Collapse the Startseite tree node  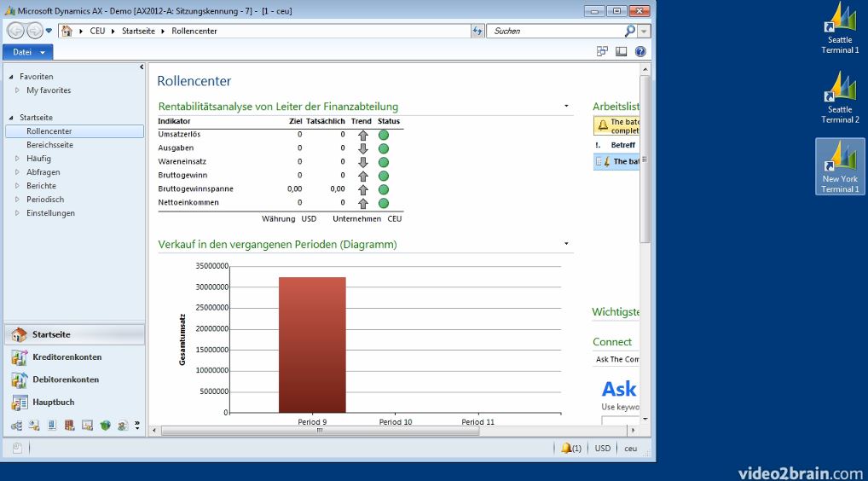point(11,118)
